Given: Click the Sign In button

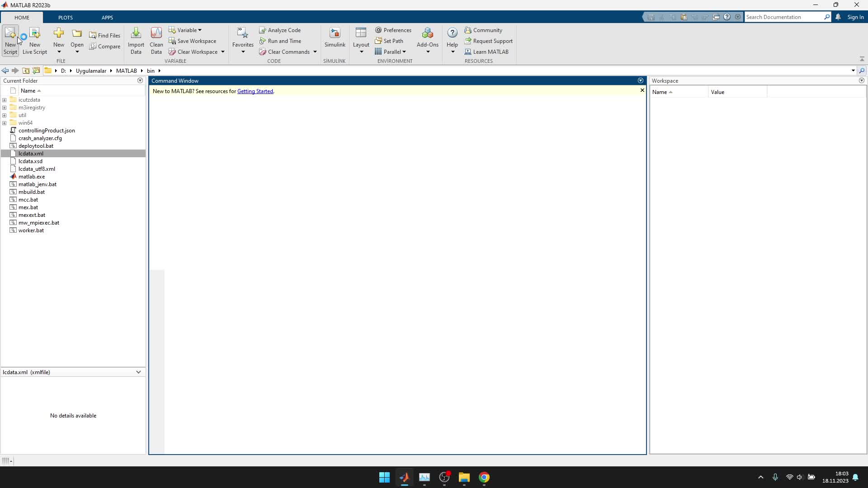Looking at the screenshot, I should 855,17.
